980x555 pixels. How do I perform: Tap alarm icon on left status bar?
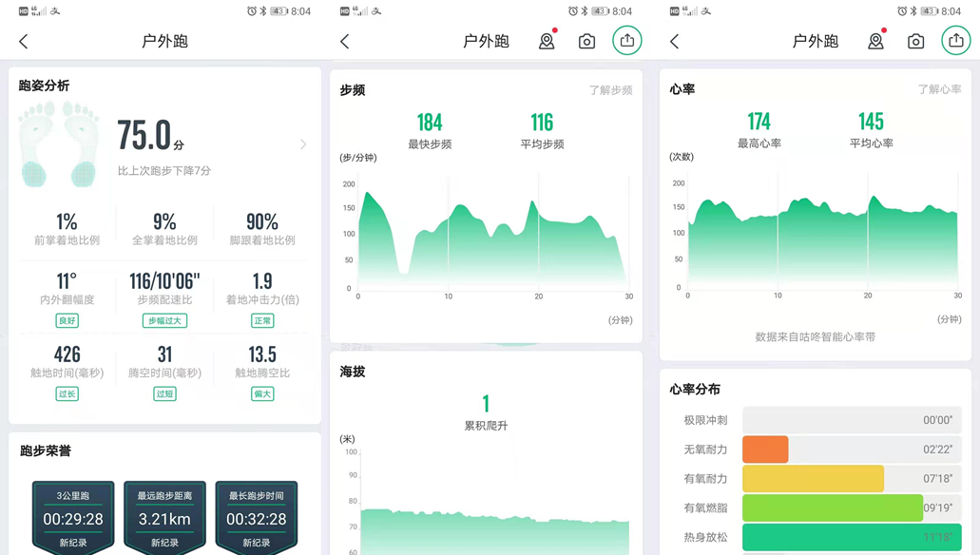pyautogui.click(x=252, y=11)
